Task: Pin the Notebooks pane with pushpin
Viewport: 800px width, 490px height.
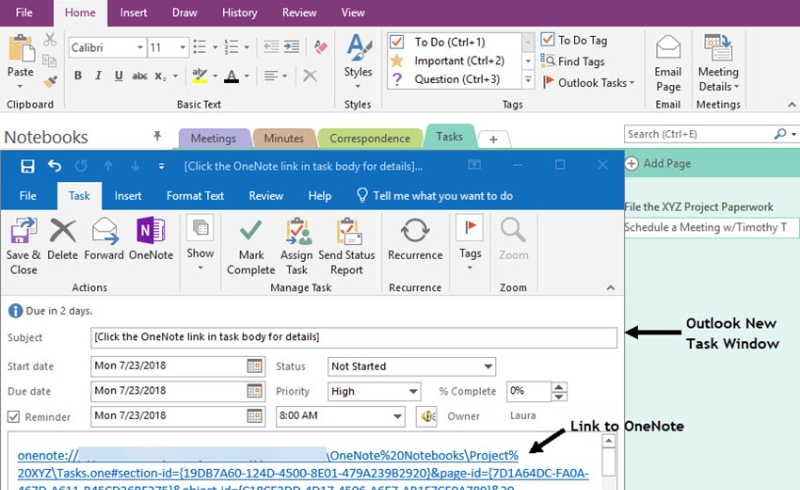Action: point(157,135)
